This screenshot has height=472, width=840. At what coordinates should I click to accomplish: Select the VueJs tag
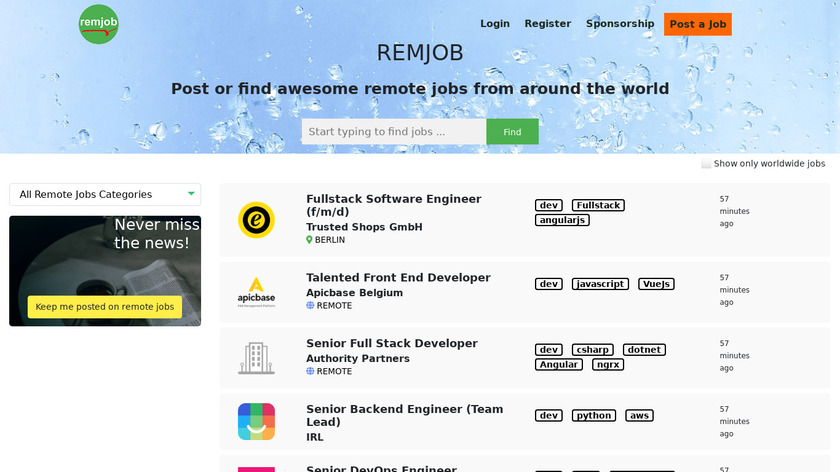(656, 284)
